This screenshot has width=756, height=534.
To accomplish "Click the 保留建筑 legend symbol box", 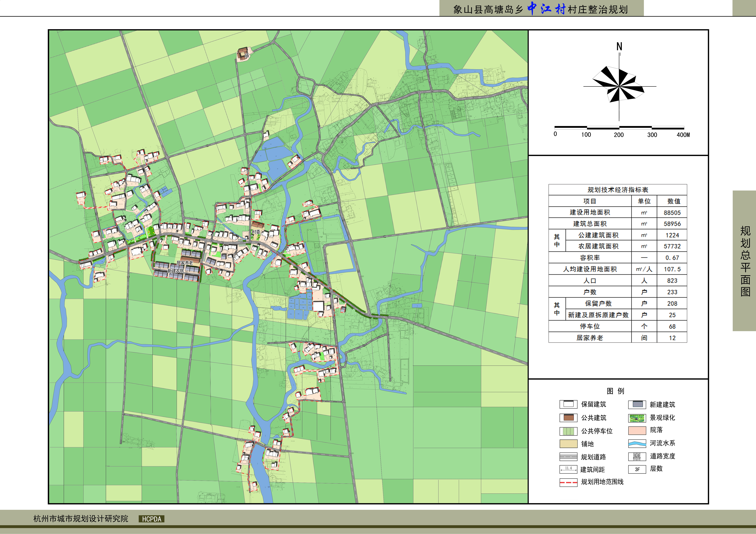I will pyautogui.click(x=568, y=404).
